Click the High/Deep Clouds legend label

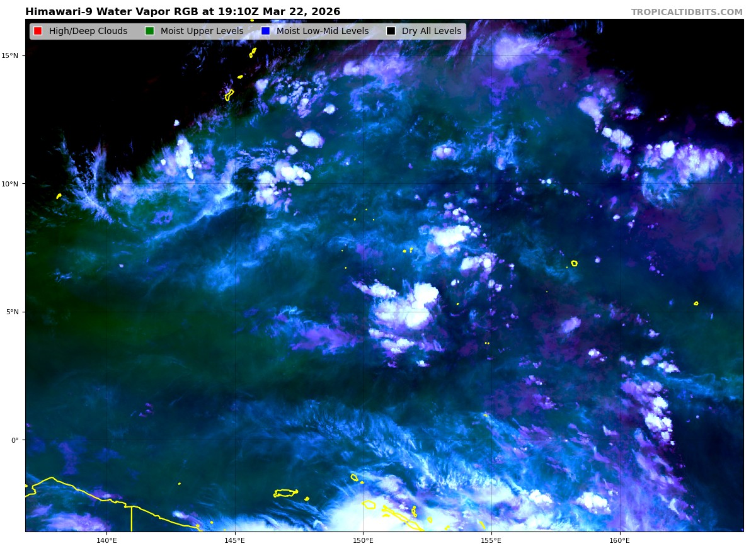pyautogui.click(x=88, y=31)
